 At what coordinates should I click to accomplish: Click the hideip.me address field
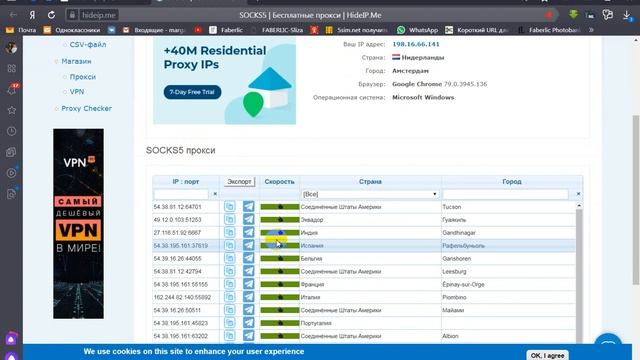click(98, 15)
